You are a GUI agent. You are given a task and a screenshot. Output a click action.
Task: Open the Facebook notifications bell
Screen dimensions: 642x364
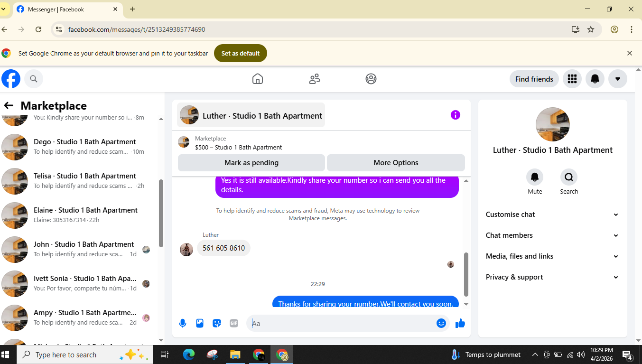pyautogui.click(x=595, y=79)
